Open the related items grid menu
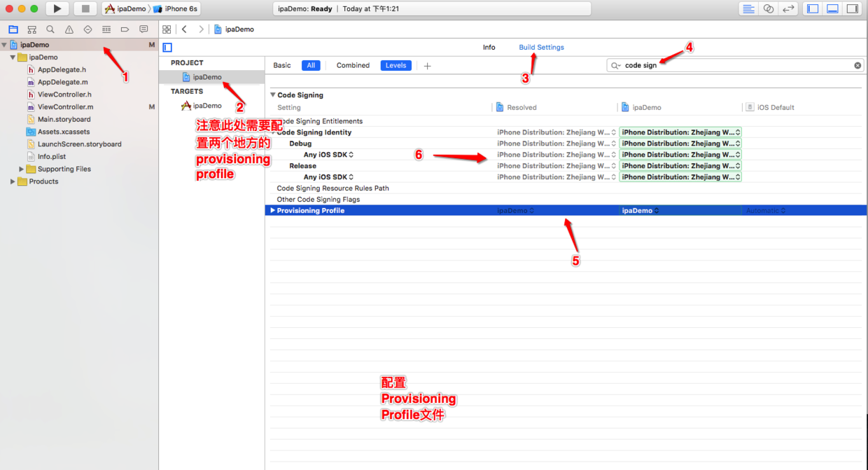Viewport: 868px width, 470px height. 167,29
